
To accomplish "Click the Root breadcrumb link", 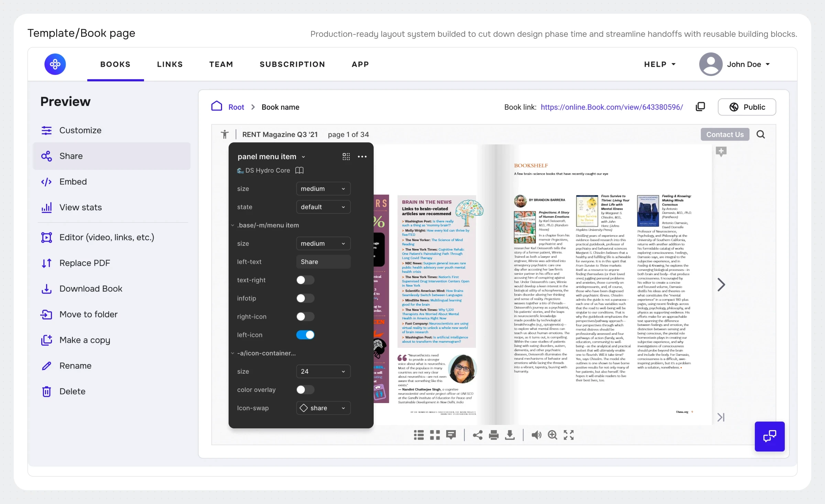I will click(x=236, y=107).
